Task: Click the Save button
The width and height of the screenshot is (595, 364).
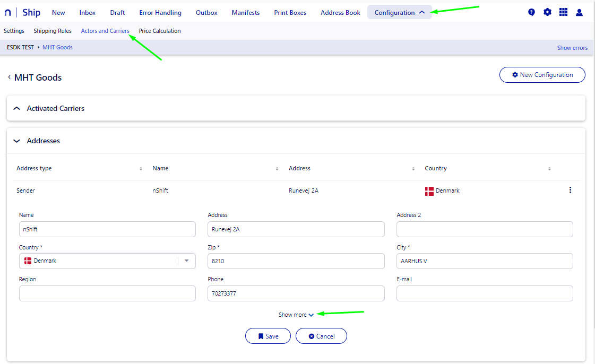Action: [x=268, y=336]
